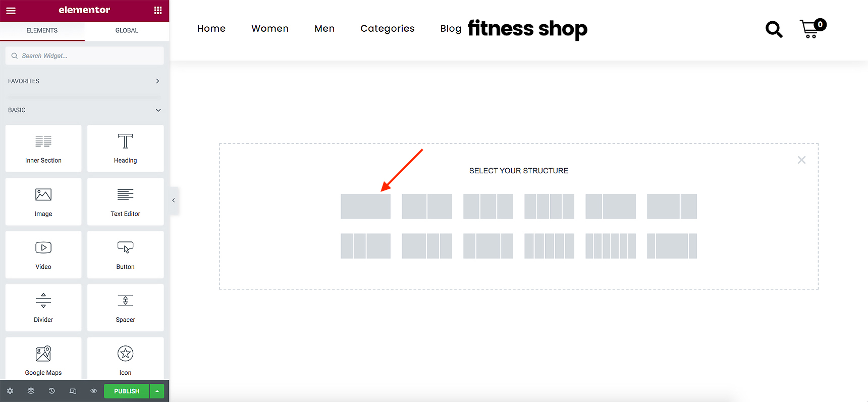Open responsive mode icon
The height and width of the screenshot is (402, 868).
click(73, 391)
